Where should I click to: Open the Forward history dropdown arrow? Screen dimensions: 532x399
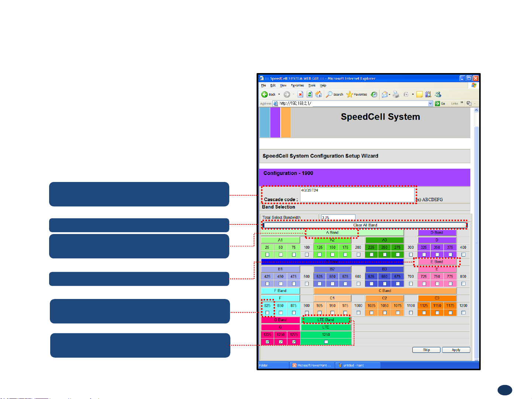(x=294, y=94)
